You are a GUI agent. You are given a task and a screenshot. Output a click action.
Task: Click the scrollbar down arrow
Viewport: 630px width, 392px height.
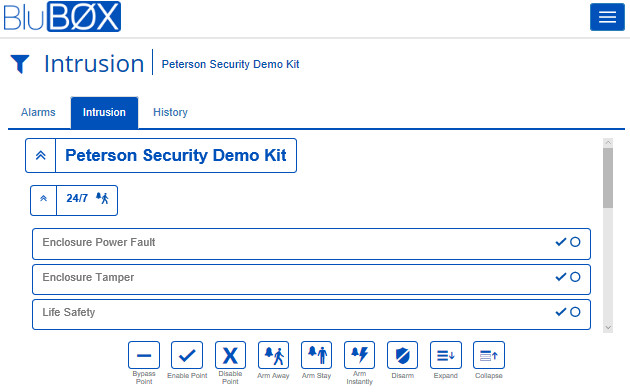tap(608, 328)
